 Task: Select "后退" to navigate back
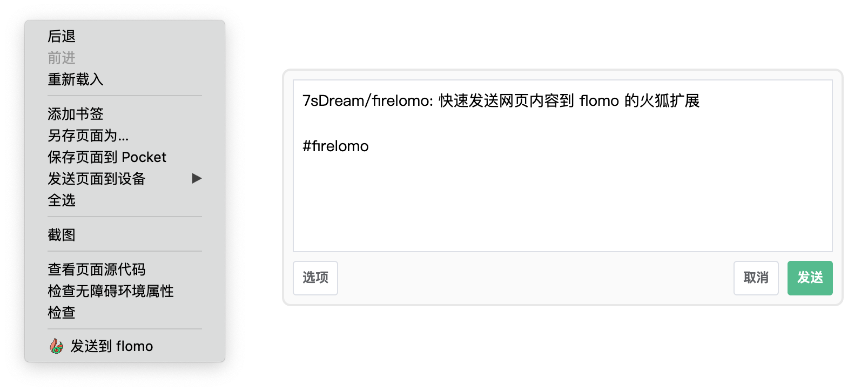click(x=61, y=36)
